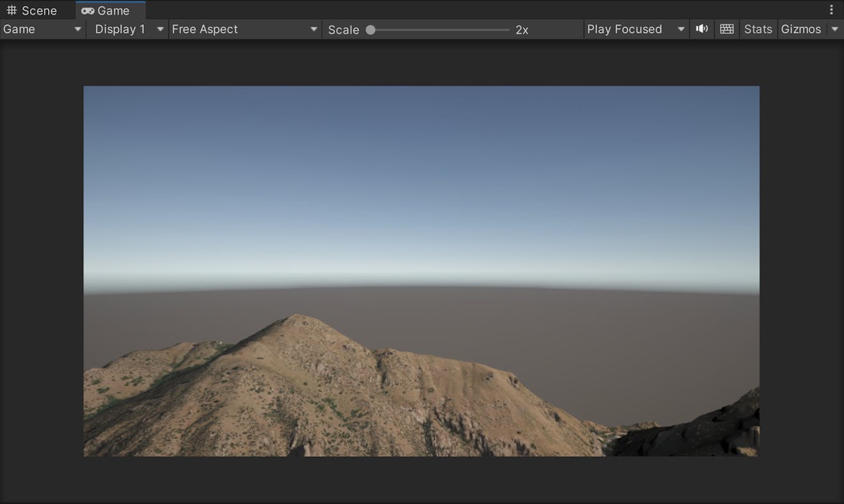Click the Scale slider handle
The height and width of the screenshot is (504, 844).
coord(371,29)
